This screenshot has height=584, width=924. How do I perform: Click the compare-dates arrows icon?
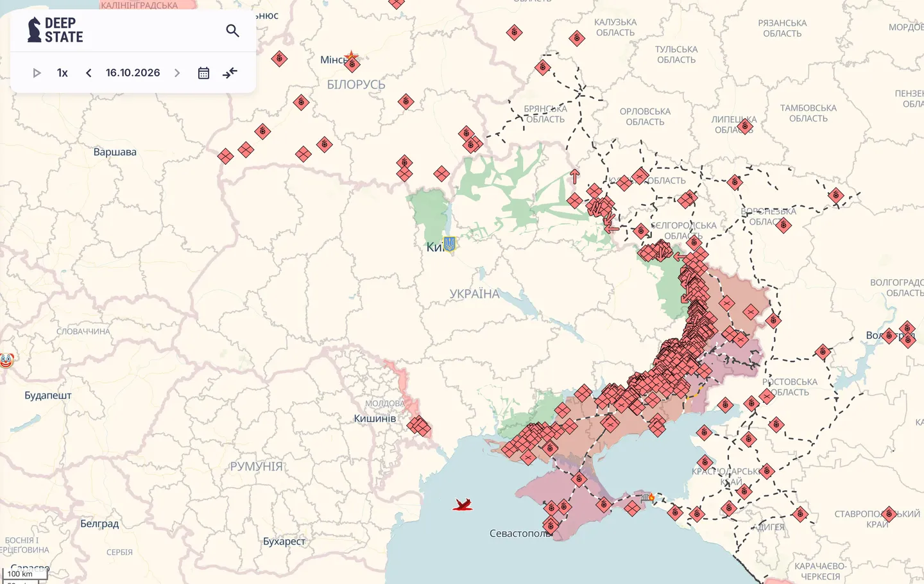230,73
